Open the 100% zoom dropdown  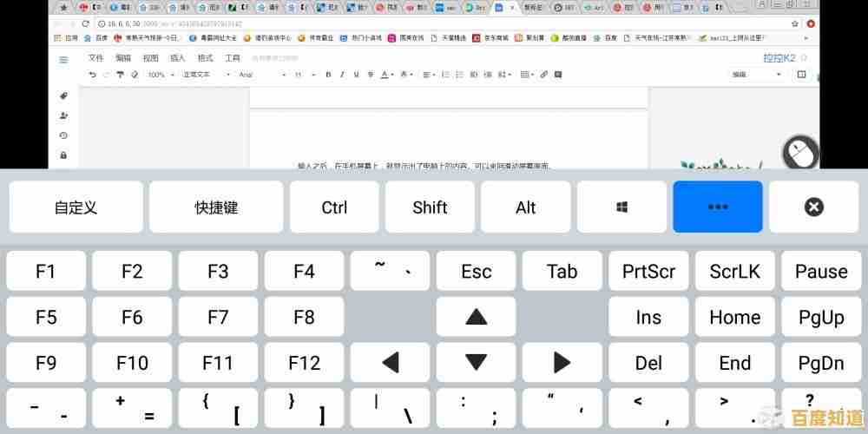tap(160, 75)
